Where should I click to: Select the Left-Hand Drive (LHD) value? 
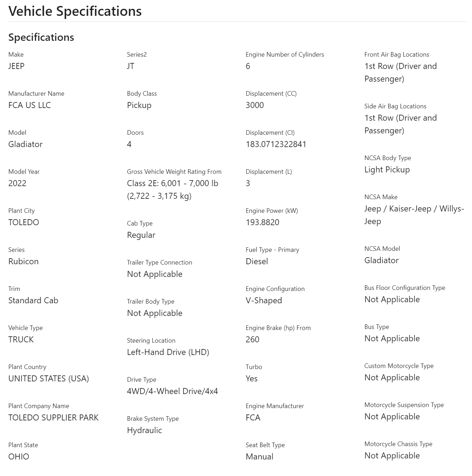(168, 352)
